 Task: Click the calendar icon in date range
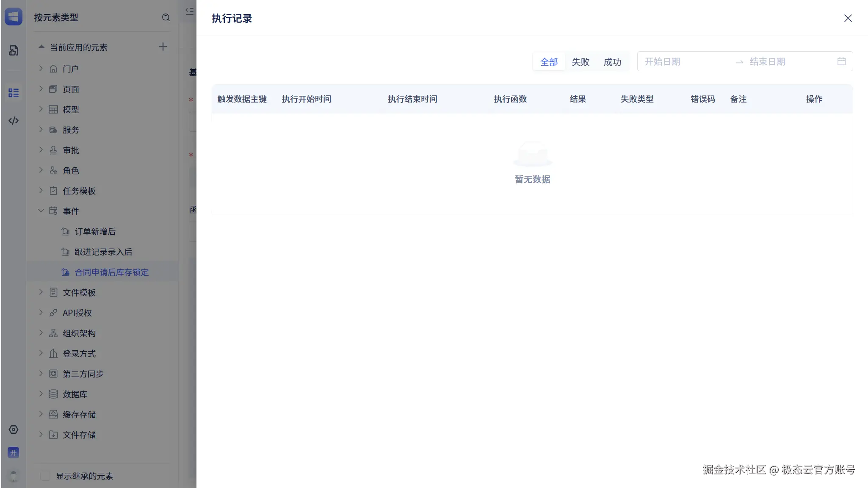point(841,61)
